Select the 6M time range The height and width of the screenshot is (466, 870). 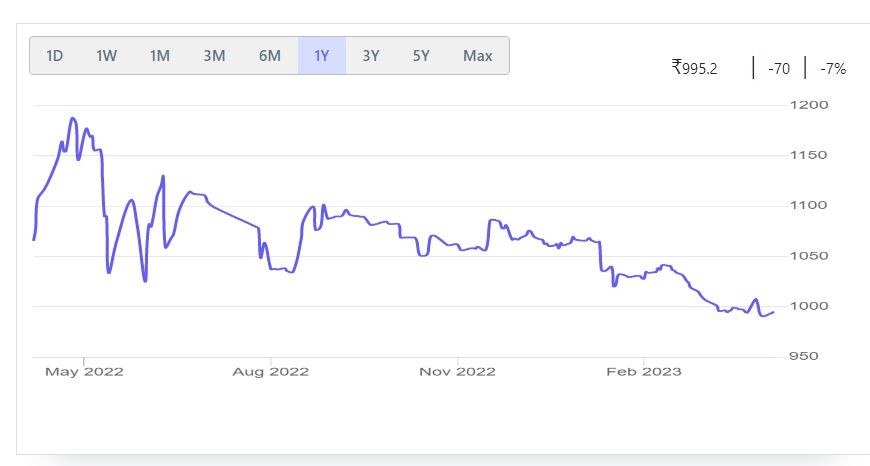coord(270,55)
